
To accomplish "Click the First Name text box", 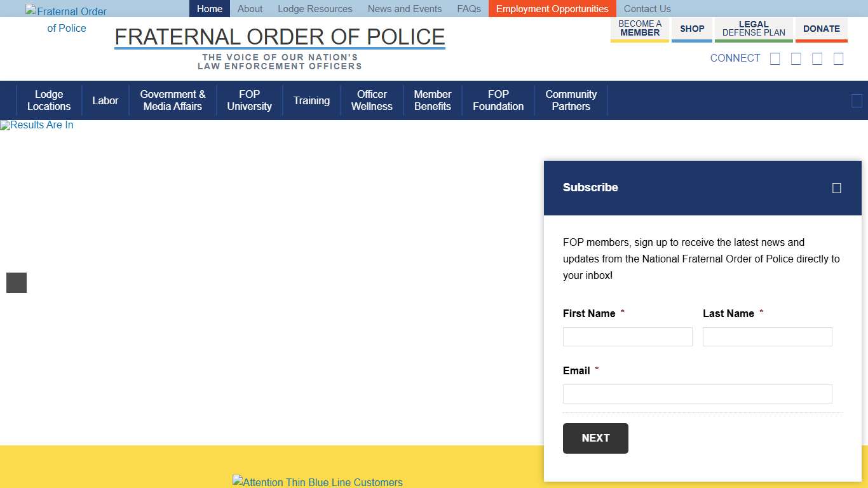I will (x=627, y=337).
